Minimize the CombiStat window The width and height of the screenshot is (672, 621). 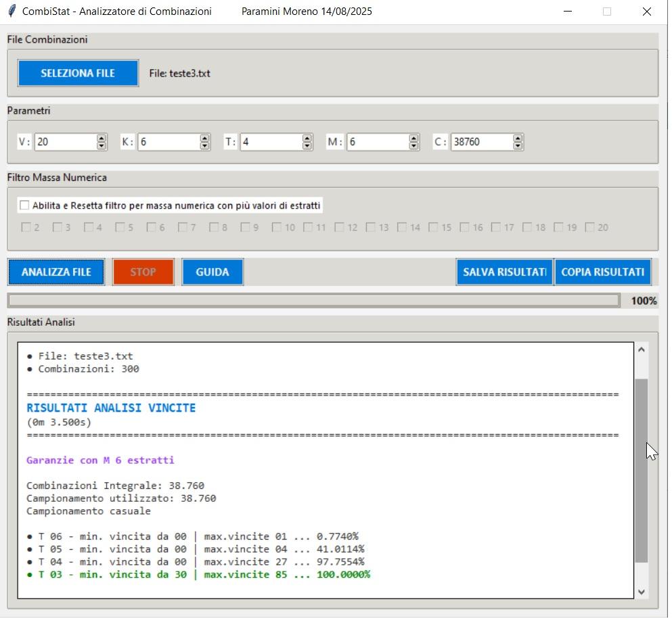point(568,12)
